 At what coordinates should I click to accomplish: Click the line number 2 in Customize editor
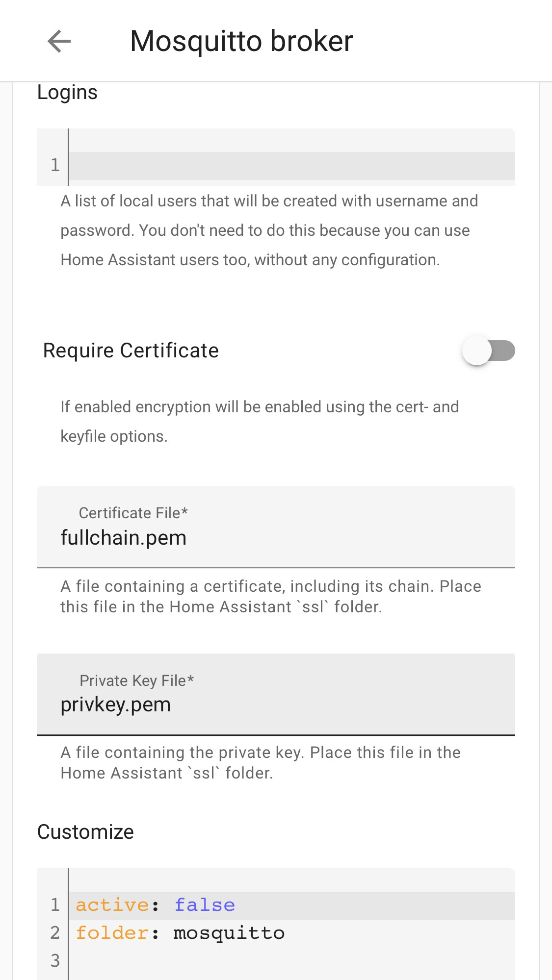(x=55, y=932)
